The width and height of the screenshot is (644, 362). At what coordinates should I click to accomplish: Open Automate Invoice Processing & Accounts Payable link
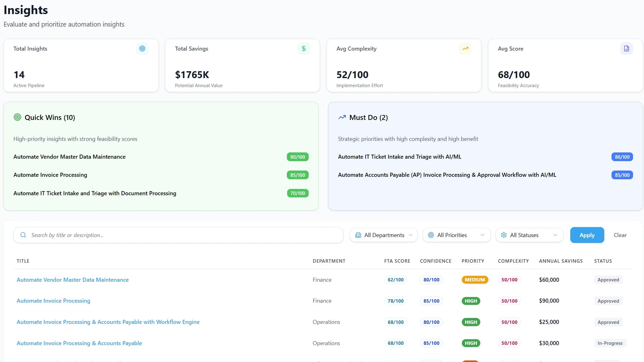(x=79, y=343)
